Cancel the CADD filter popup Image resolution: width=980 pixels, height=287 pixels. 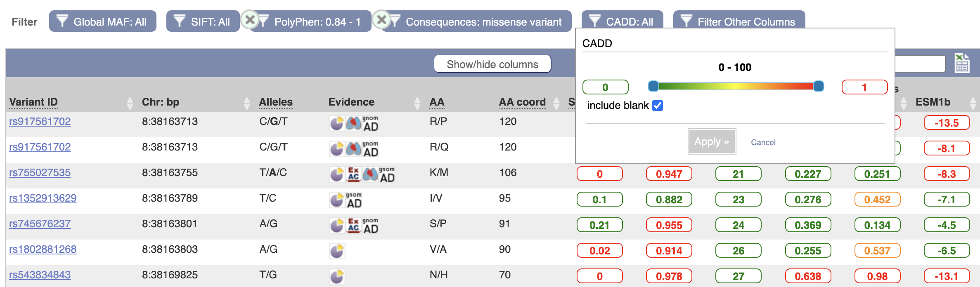coord(763,142)
